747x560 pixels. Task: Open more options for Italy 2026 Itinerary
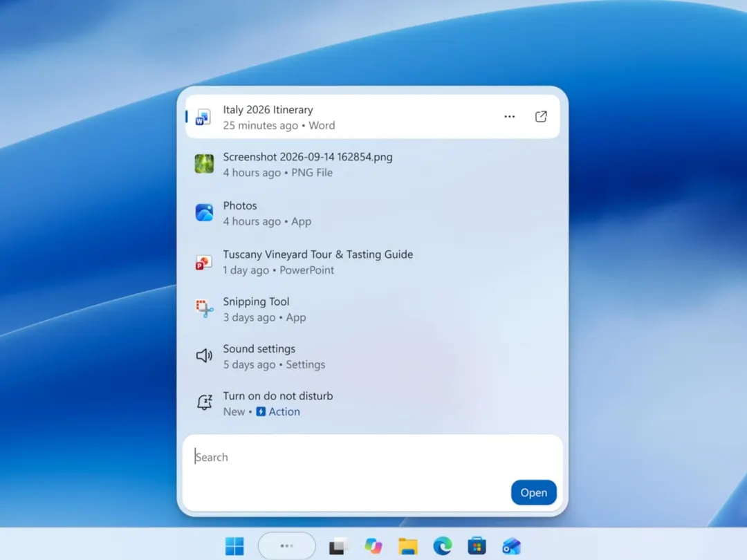509,117
